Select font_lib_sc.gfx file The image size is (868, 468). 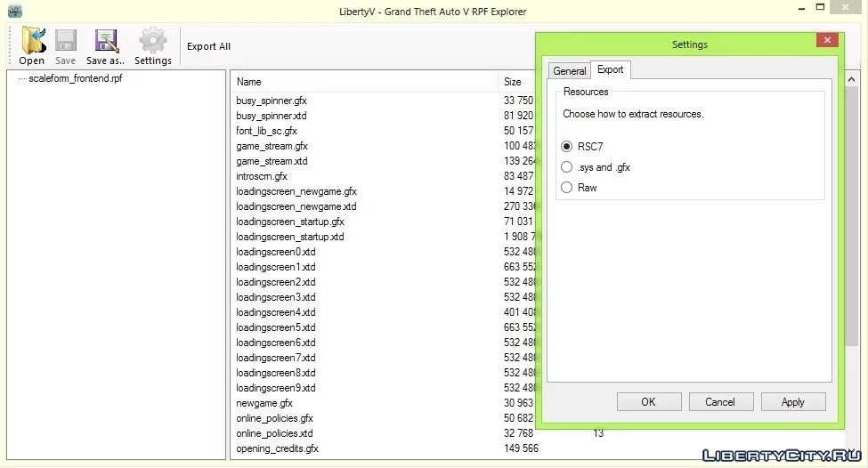[x=266, y=131]
